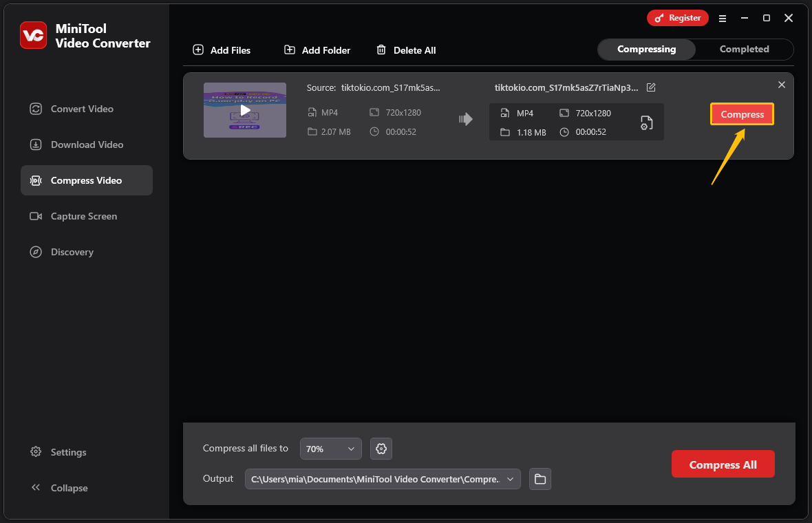812x523 pixels.
Task: Click Add Folder
Action: tap(317, 50)
